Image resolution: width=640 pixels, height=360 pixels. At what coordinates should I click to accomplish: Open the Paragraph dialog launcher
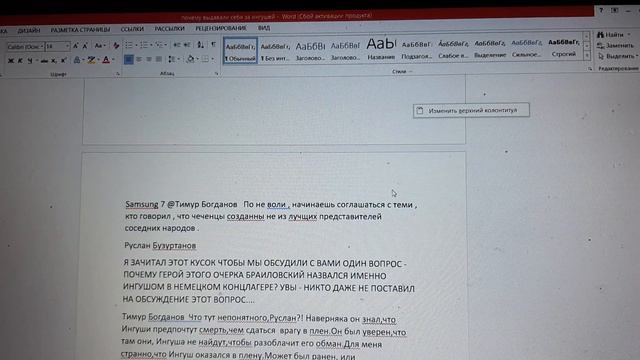(x=216, y=73)
